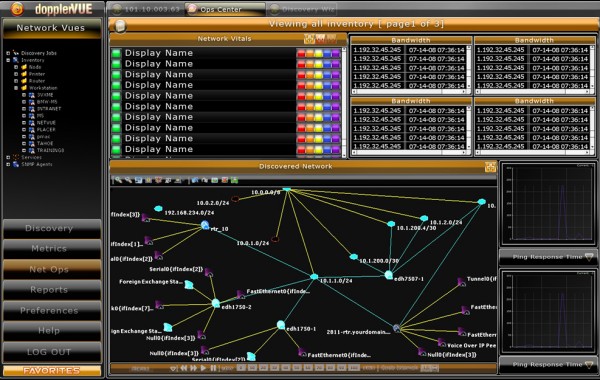Screen dimensions: 600x380
Task: Pause the network map playback
Action: 213,369
